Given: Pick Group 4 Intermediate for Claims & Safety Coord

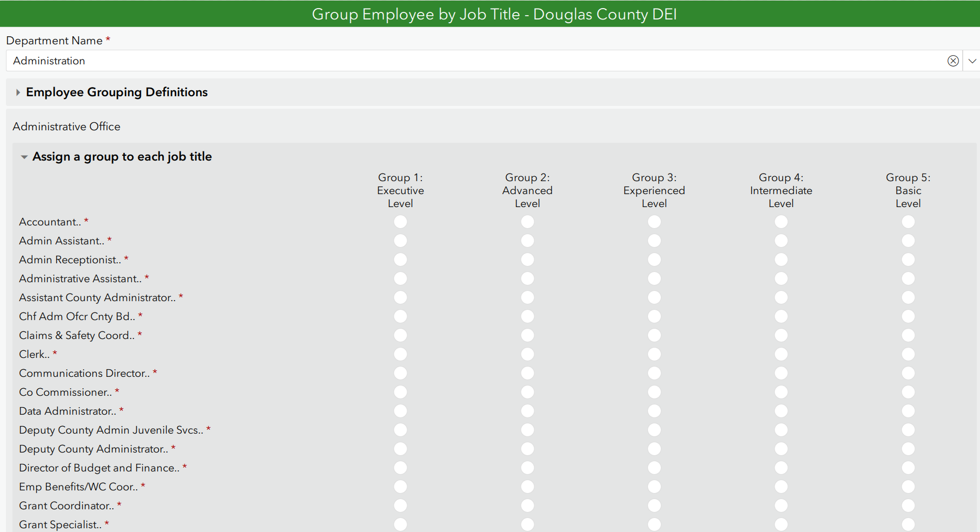Looking at the screenshot, I should 781,335.
